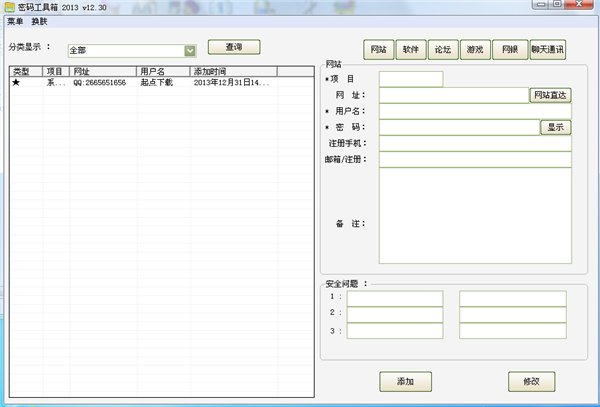Sort by the 网址 column header
This screenshot has height=407, width=600.
pos(103,72)
